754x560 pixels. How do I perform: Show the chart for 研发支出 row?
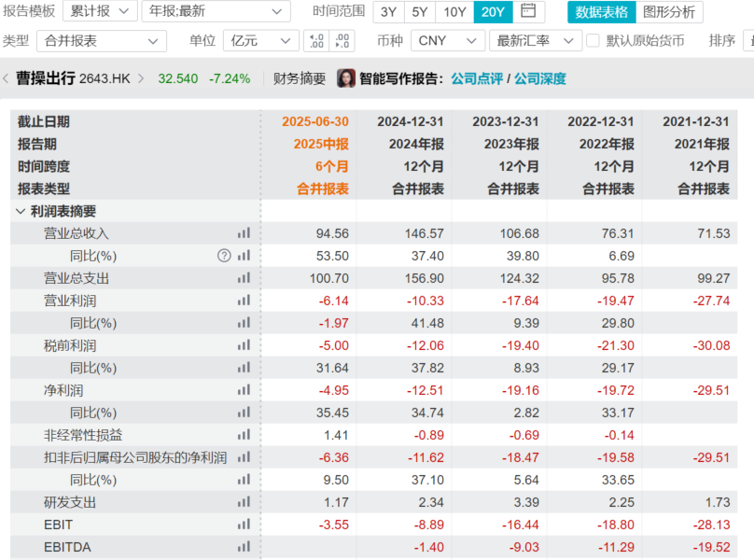coord(244,502)
